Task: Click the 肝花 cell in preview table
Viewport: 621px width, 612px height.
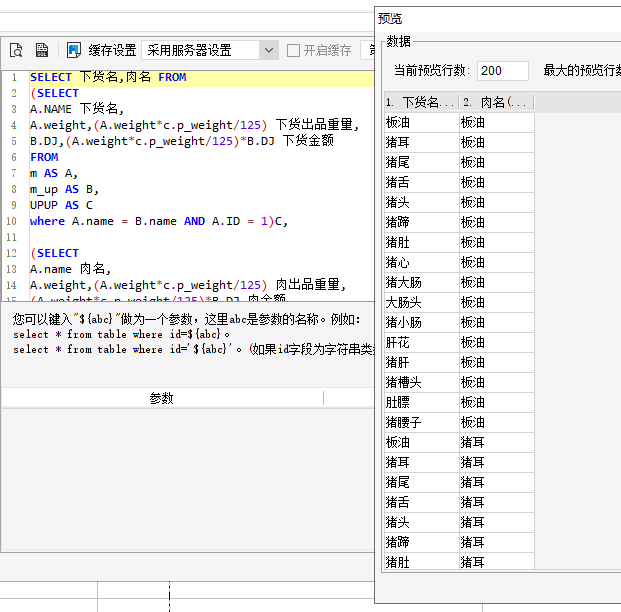Action: 421,342
